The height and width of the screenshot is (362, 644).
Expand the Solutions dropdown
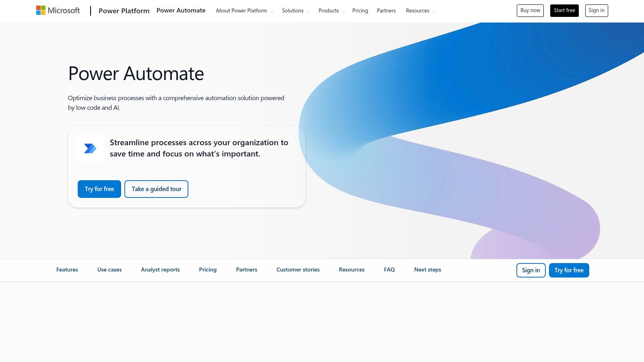pos(295,11)
